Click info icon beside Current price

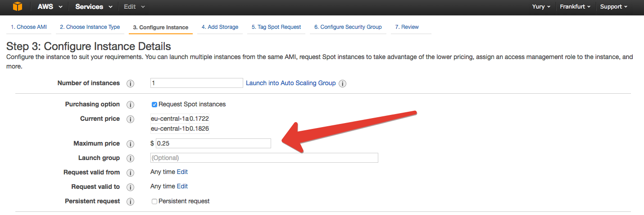131,119
